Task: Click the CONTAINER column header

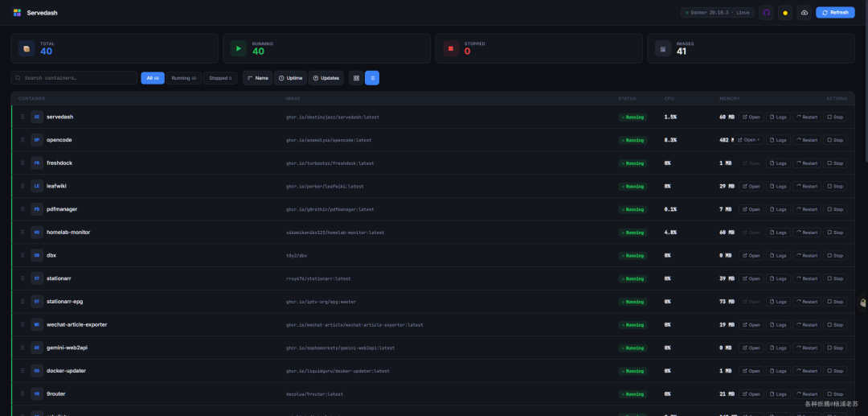Action: (31, 99)
